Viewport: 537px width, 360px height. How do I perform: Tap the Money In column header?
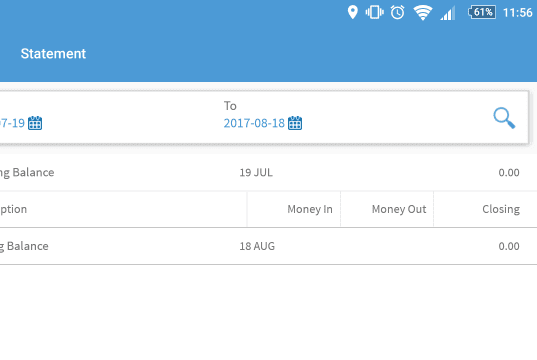[310, 209]
